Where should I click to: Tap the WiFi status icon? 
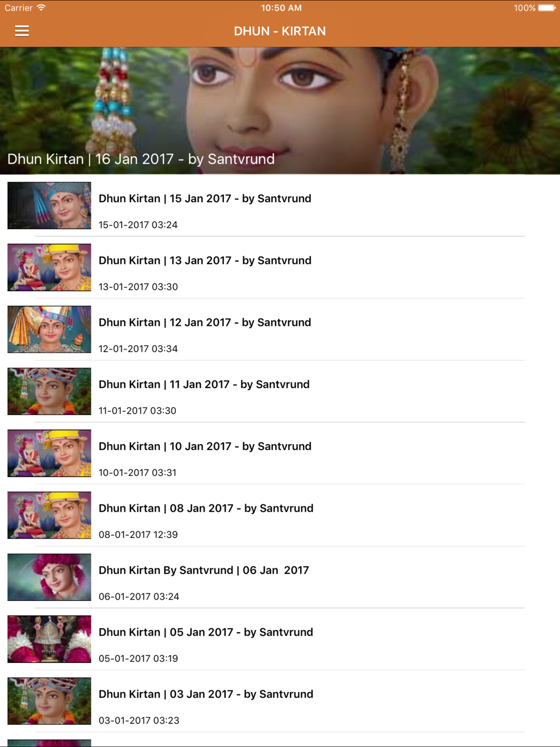pyautogui.click(x=41, y=8)
